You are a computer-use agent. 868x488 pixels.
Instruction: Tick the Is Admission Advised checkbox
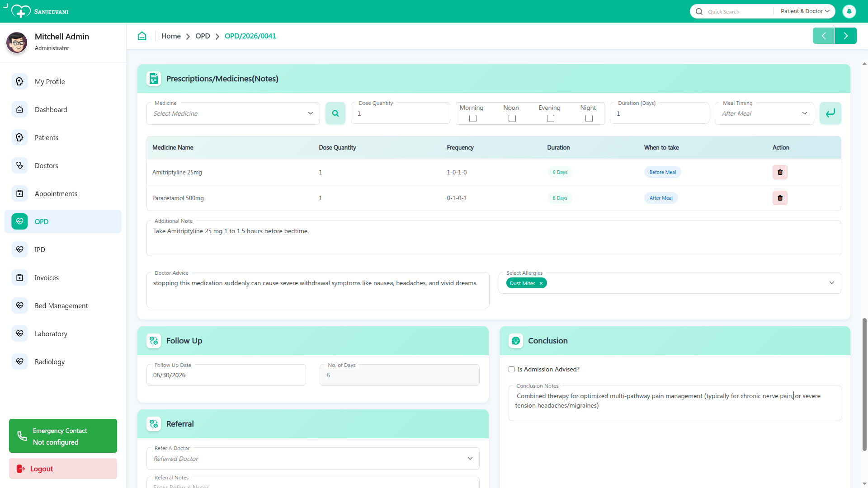point(511,370)
